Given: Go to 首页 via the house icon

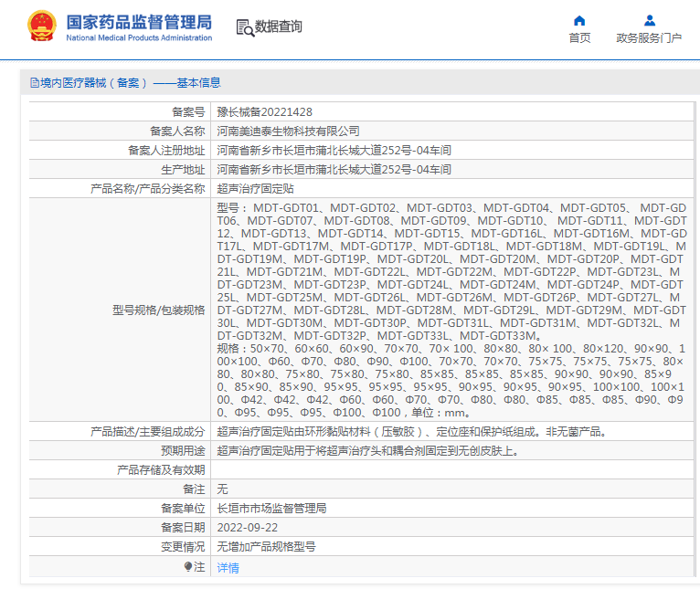Looking at the screenshot, I should pyautogui.click(x=579, y=20).
